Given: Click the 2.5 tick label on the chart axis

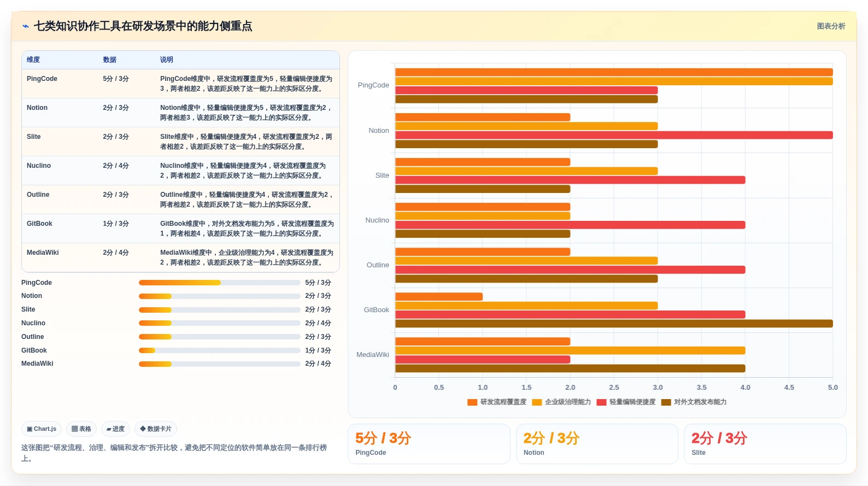Looking at the screenshot, I should 614,388.
